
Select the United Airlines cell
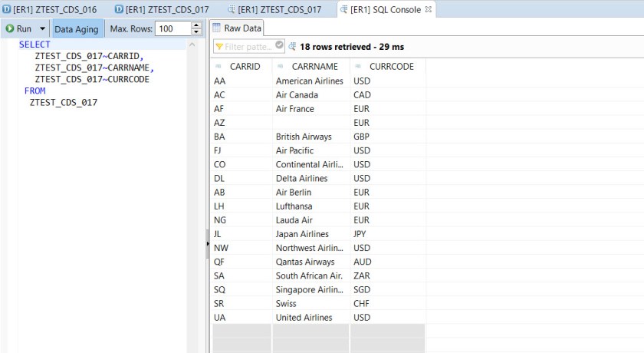[x=311, y=318]
